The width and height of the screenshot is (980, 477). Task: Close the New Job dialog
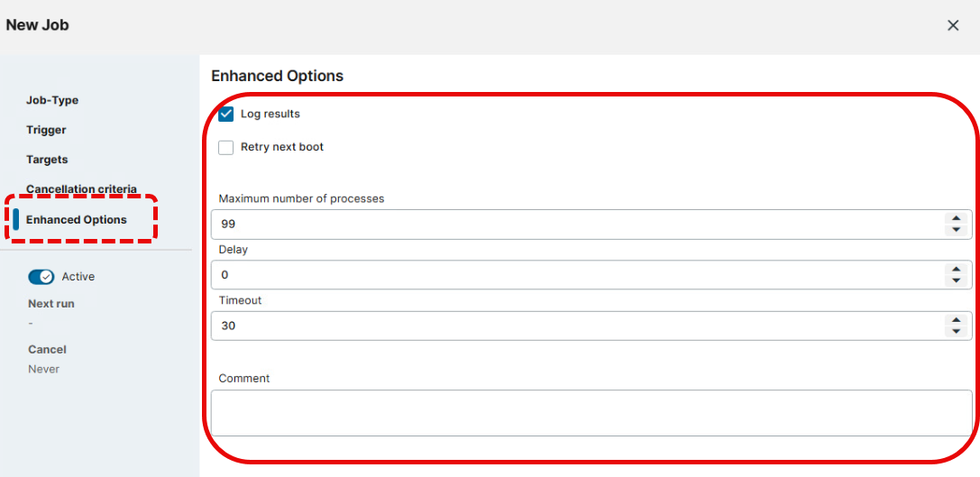(953, 25)
